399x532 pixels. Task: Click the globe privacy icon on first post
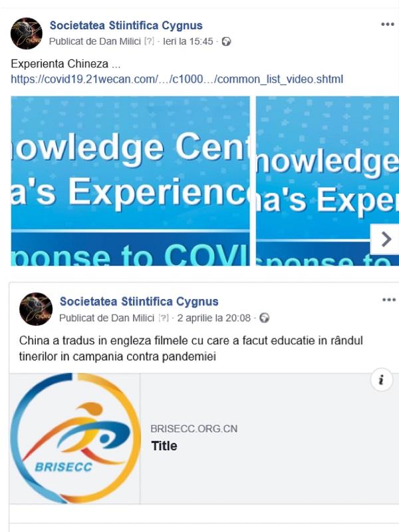click(x=226, y=41)
